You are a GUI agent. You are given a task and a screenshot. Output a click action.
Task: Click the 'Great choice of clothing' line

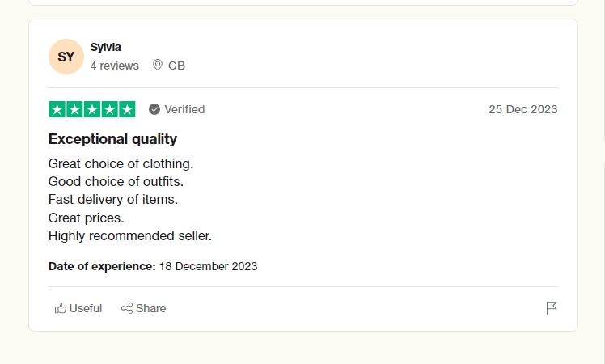(x=121, y=163)
